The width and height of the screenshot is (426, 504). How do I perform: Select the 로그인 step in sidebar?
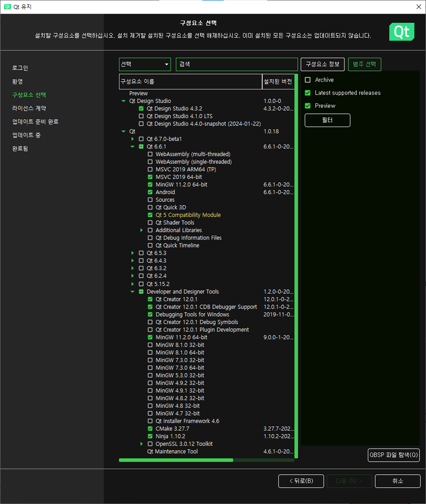coord(20,68)
